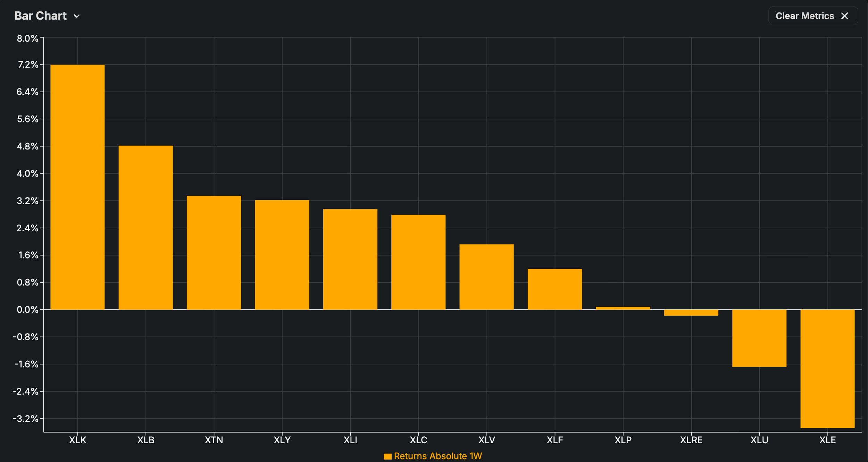Click the 6.4% y-axis label
This screenshot has height=462, width=868.
(x=28, y=92)
